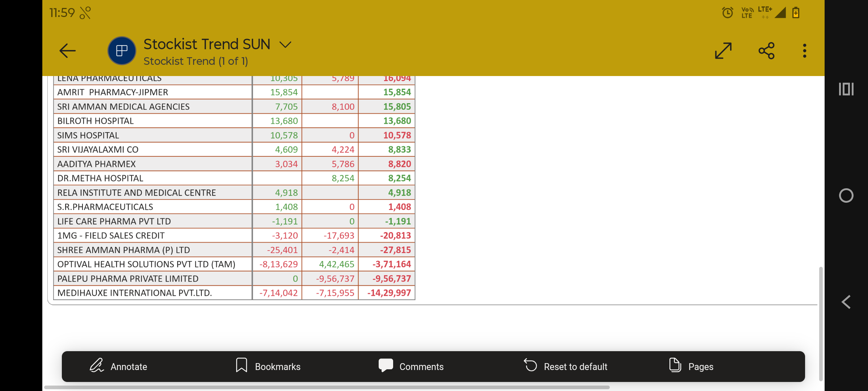Tap the signal strength status icon

pyautogui.click(x=780, y=13)
